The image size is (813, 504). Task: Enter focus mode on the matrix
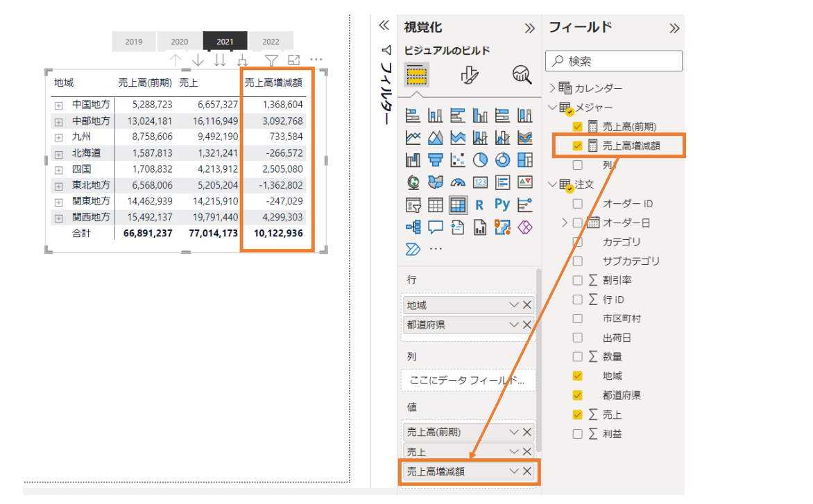click(x=294, y=59)
